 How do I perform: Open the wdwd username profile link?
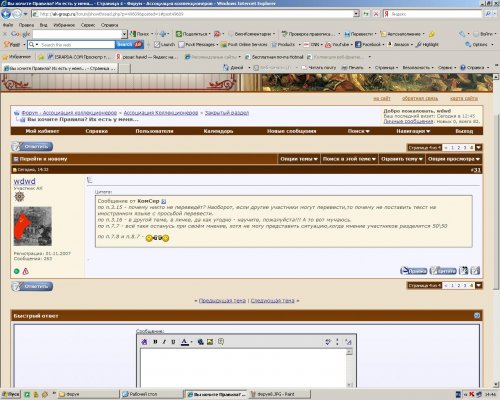25,181
